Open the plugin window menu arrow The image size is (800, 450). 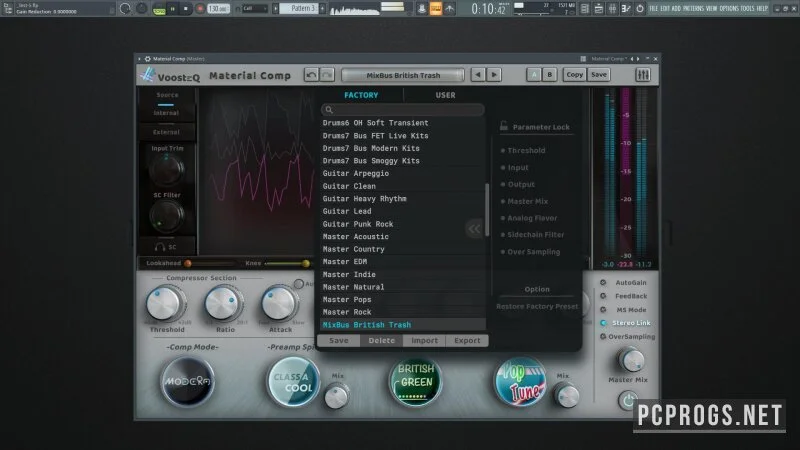(x=139, y=59)
